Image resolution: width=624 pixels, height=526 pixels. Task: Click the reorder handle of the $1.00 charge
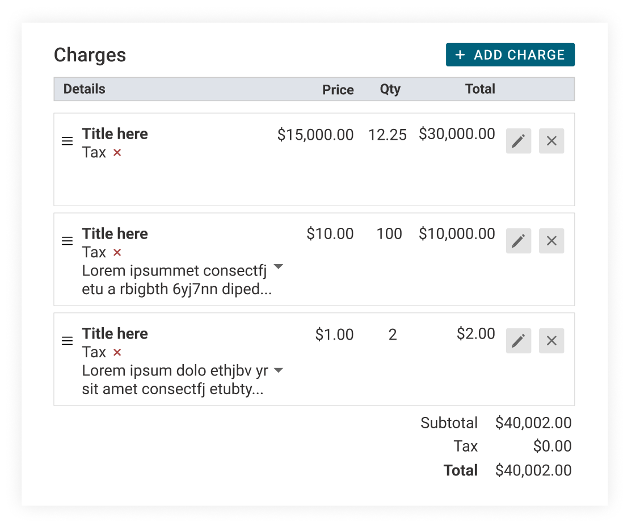pos(67,341)
